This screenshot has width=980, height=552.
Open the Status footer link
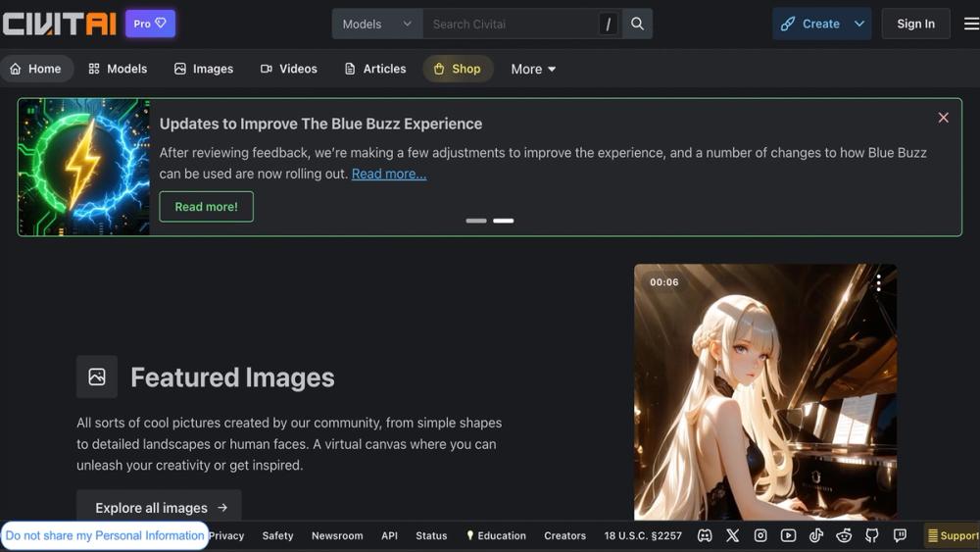431,535
